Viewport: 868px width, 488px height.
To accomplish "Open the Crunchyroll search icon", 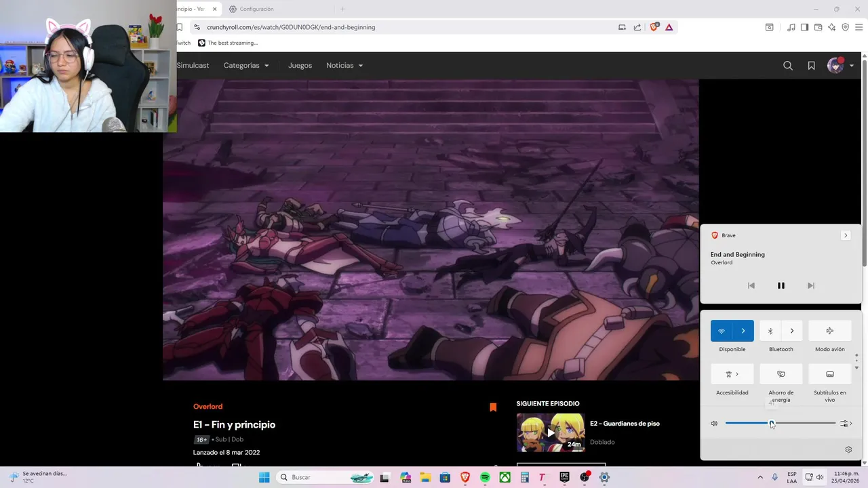I will [x=787, y=66].
